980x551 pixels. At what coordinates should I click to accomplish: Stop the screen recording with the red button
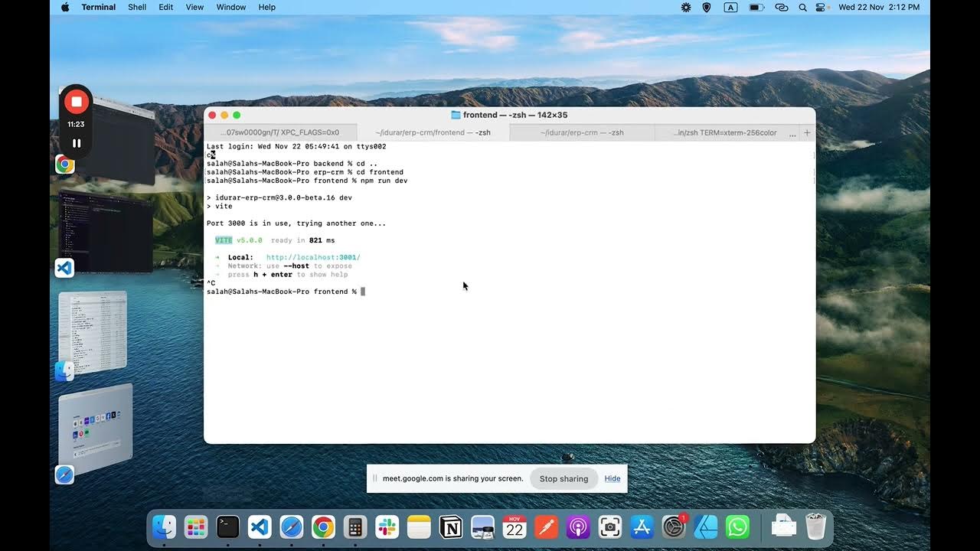point(76,101)
